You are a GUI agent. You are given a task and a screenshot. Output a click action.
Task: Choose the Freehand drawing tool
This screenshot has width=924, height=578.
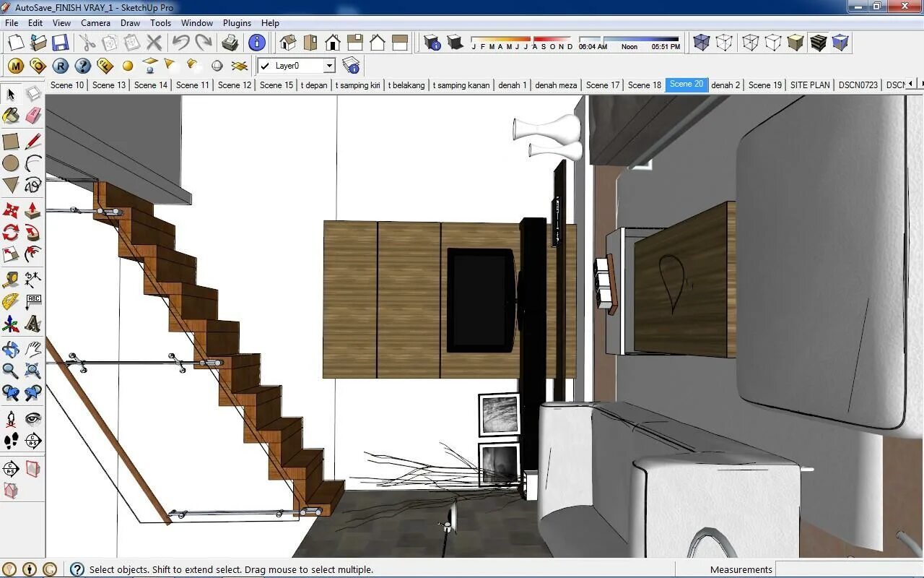[x=33, y=185]
